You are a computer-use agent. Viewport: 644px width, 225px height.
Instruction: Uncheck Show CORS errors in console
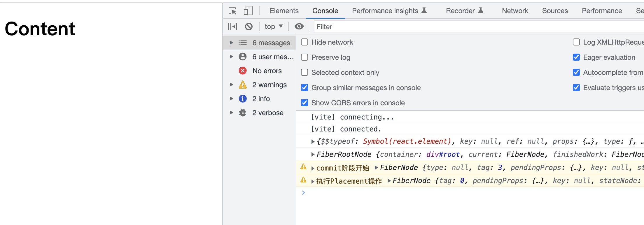coord(304,103)
